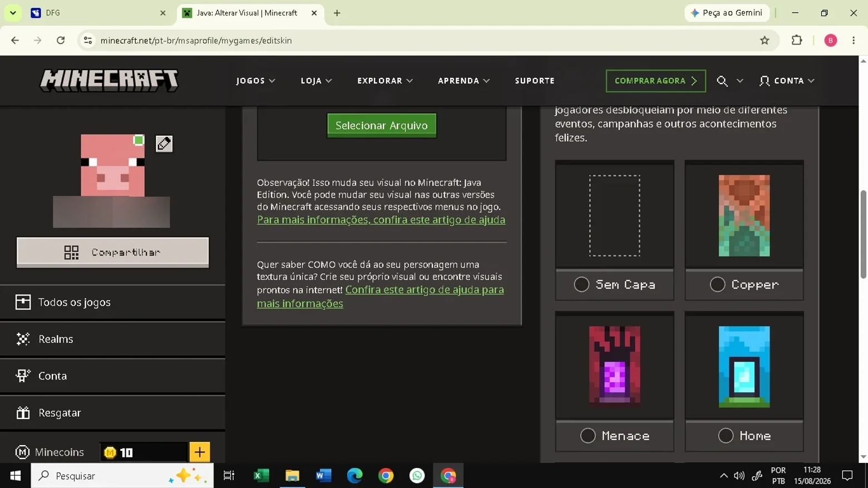
Task: Click the Pesquisar taskbar search box
Action: [x=122, y=476]
